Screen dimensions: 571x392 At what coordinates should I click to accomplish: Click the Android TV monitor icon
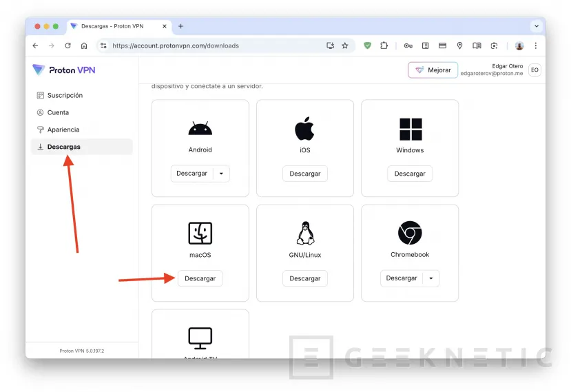[200, 338]
